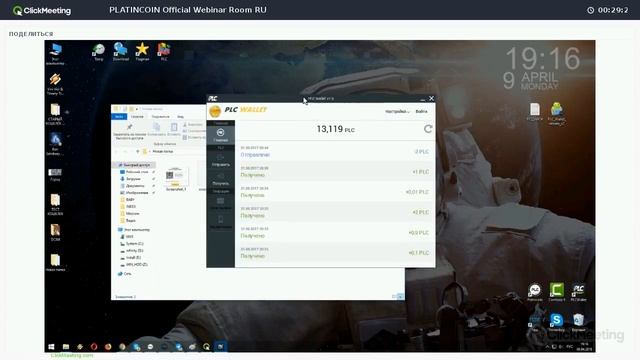Refresh the PLC Wallet balance
The width and height of the screenshot is (640, 360).
coord(428,129)
